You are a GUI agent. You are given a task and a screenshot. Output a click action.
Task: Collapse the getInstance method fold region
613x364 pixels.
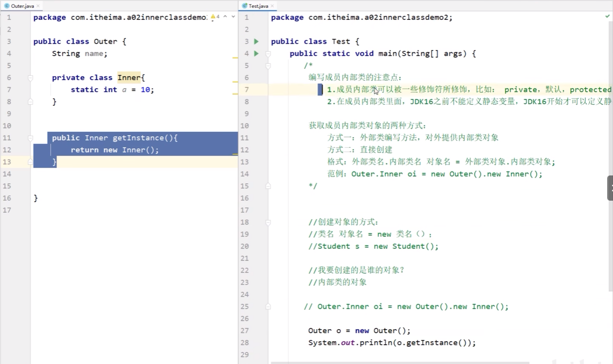coord(30,138)
